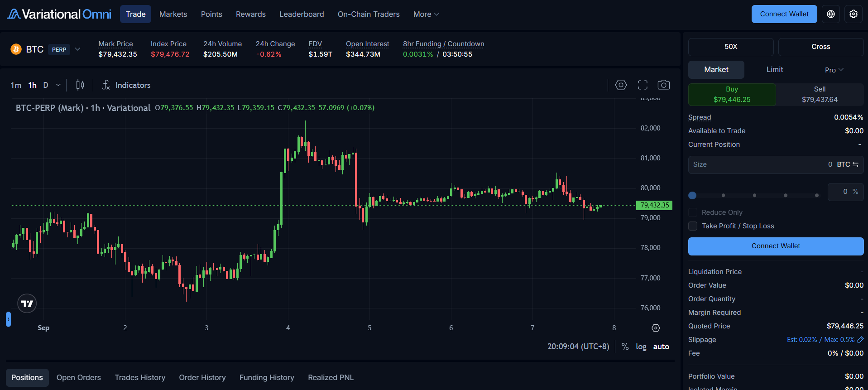The width and height of the screenshot is (868, 390).
Task: Focus the size percent input box
Action: coord(845,192)
